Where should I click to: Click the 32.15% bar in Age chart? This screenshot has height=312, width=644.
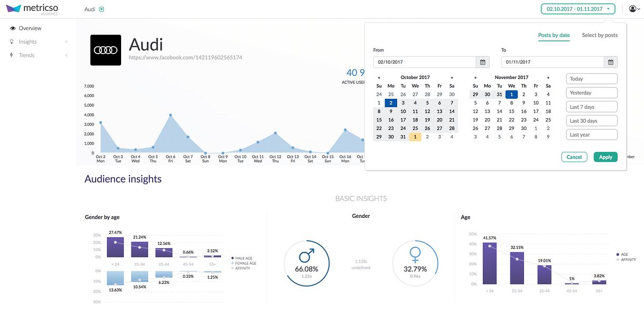point(517,268)
